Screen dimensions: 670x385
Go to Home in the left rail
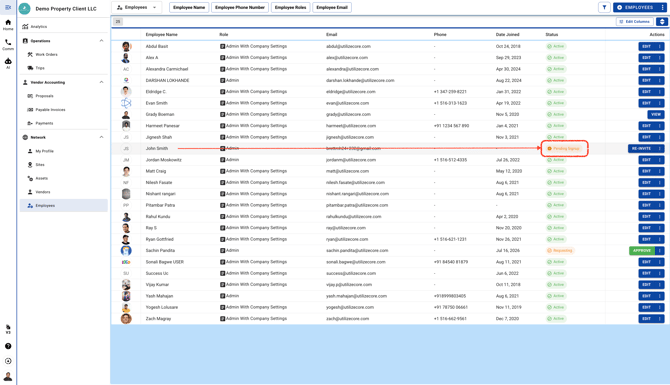8,25
